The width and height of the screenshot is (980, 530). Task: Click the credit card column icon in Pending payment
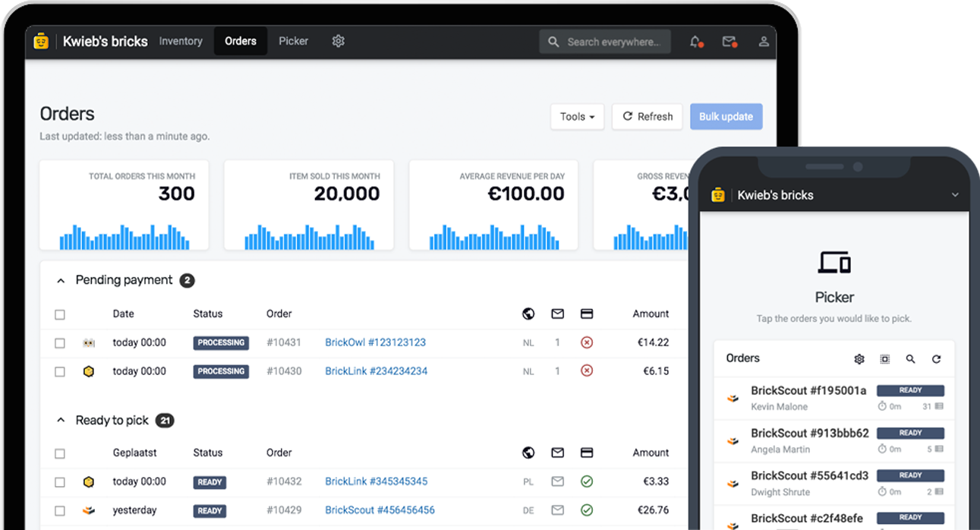click(x=586, y=314)
